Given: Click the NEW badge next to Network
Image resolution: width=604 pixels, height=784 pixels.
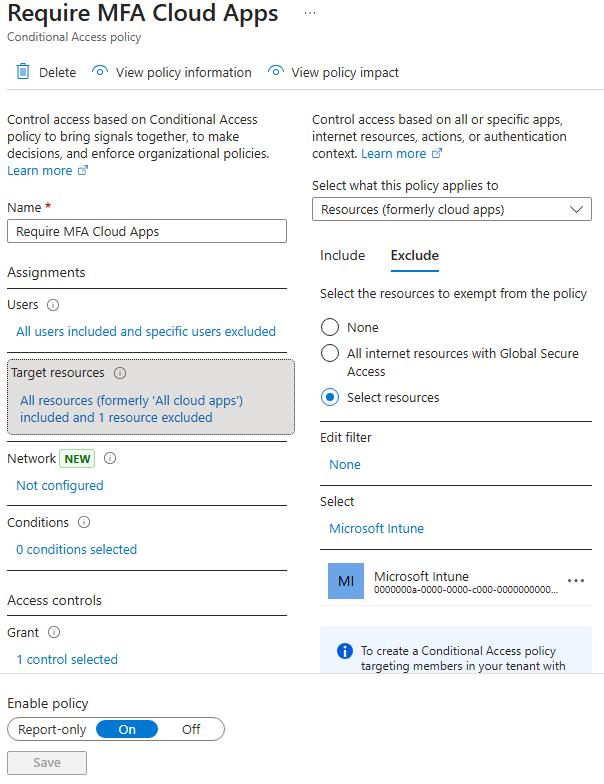Looking at the screenshot, I should tap(77, 458).
